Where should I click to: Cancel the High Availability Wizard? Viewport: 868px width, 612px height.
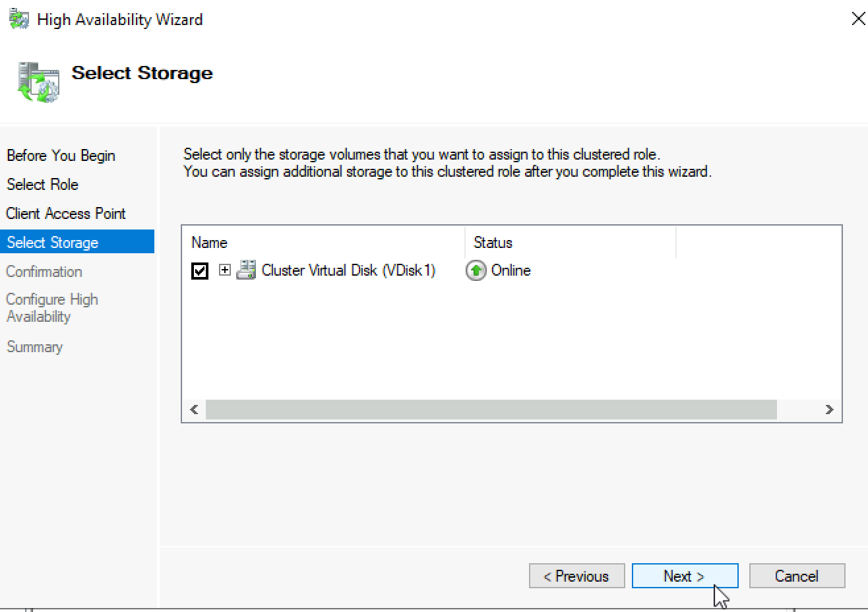[797, 576]
